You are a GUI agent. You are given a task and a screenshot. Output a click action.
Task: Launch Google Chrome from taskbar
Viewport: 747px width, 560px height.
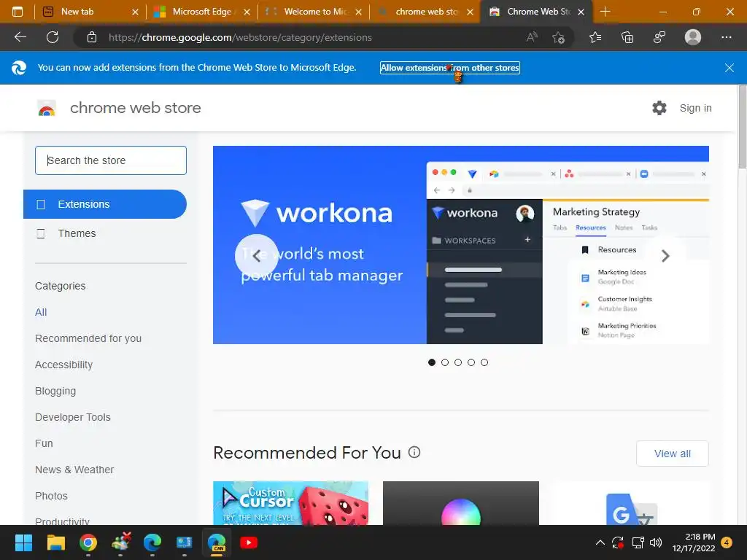(88, 542)
